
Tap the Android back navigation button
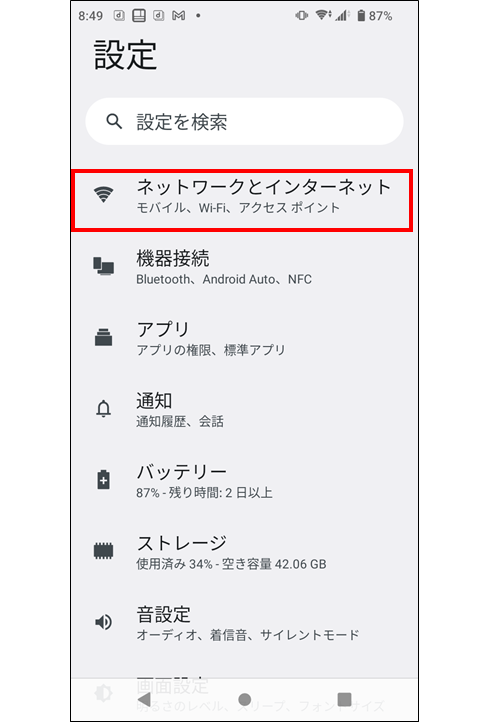[x=144, y=699]
